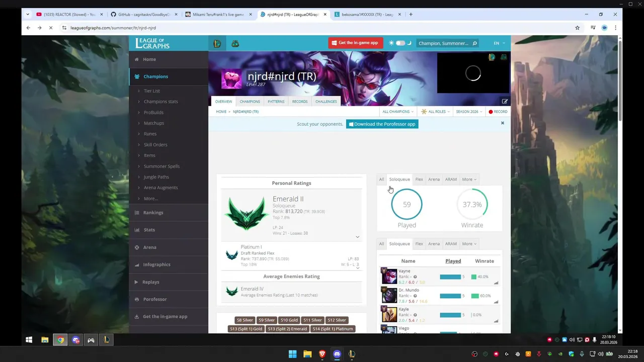Image resolution: width=644 pixels, height=362 pixels.
Task: Sort champion table by Played column
Action: point(453,261)
